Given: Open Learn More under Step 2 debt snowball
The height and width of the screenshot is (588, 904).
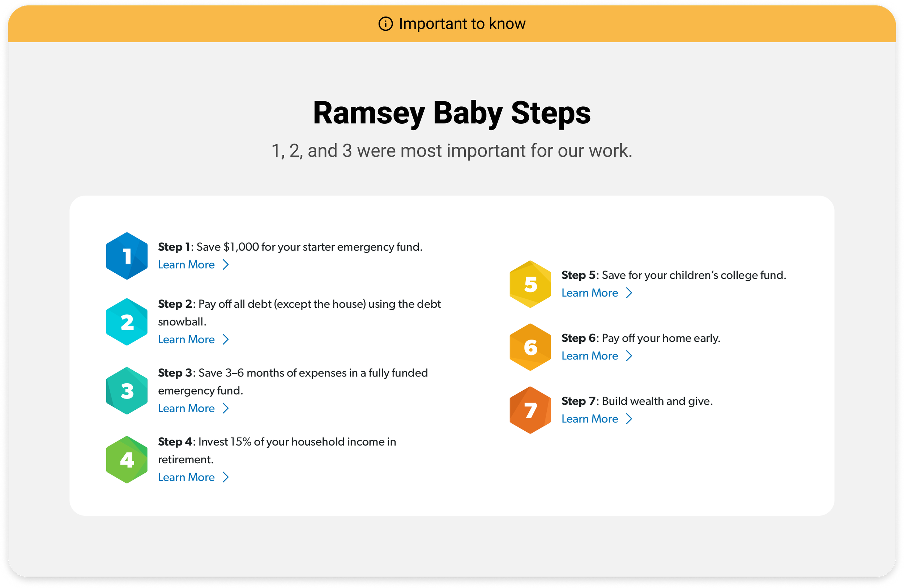Looking at the screenshot, I should tap(187, 340).
